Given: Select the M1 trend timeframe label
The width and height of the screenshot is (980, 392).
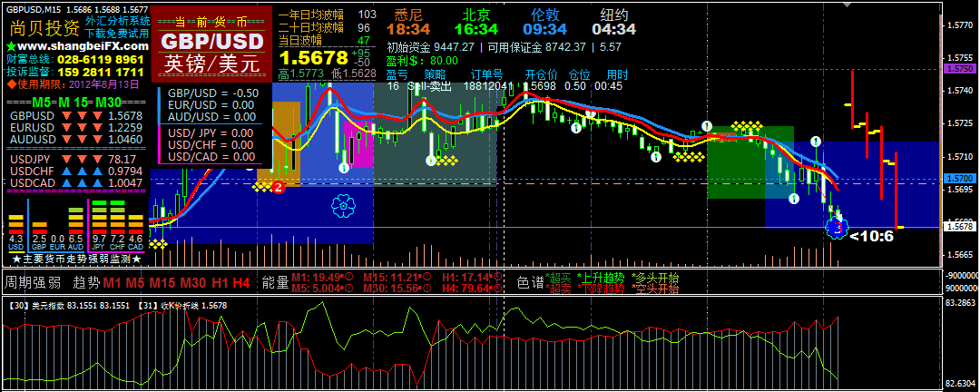Looking at the screenshot, I should pos(111,283).
